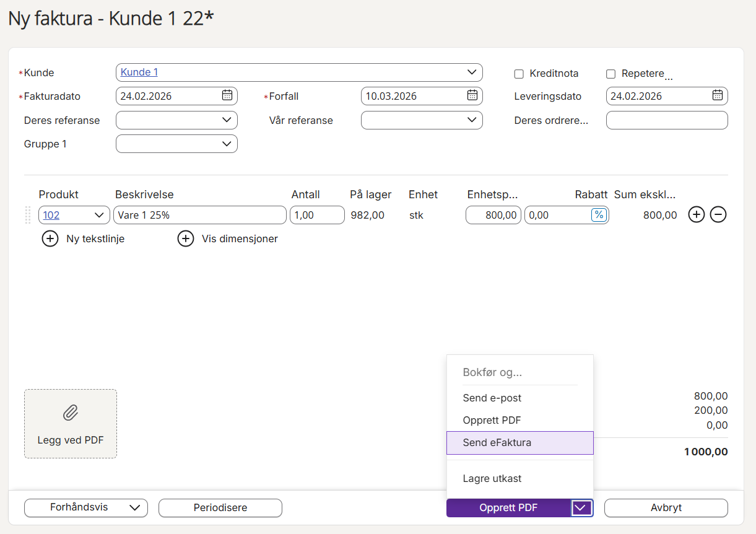Choose Lagre utkast menu entry
The width and height of the screenshot is (756, 534).
[520, 478]
